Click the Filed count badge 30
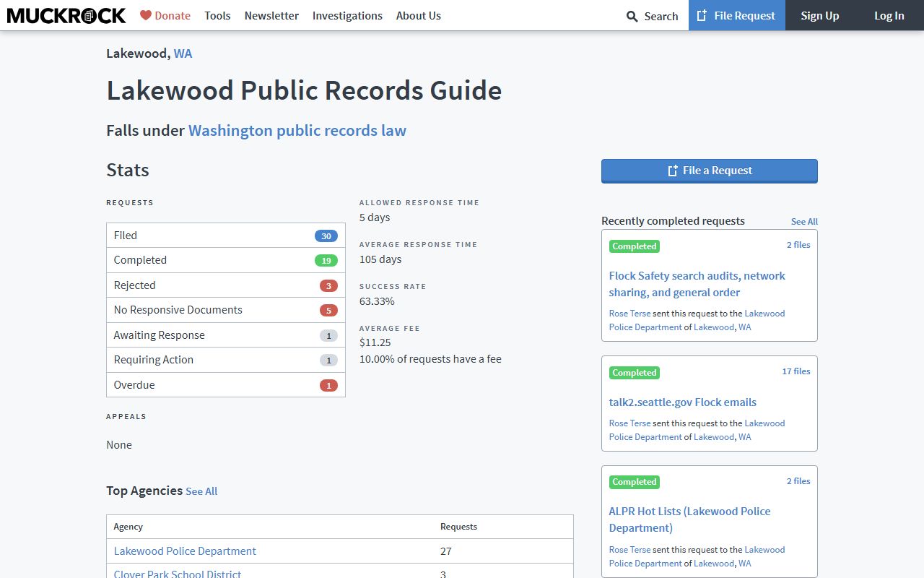The width and height of the screenshot is (924, 578). [x=326, y=236]
